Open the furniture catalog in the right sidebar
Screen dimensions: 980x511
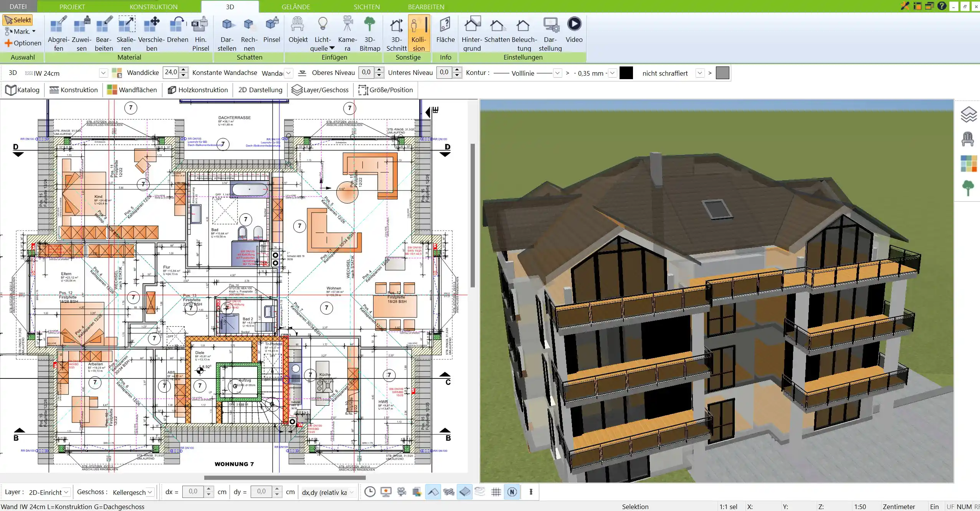[968, 138]
